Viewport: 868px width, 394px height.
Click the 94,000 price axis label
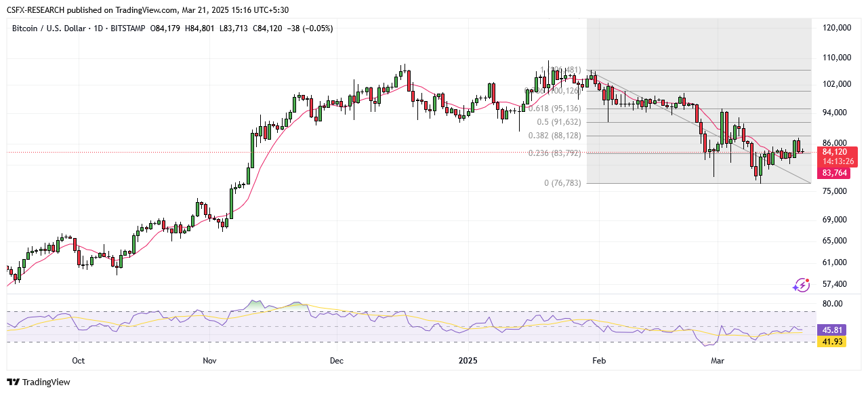[834, 113]
